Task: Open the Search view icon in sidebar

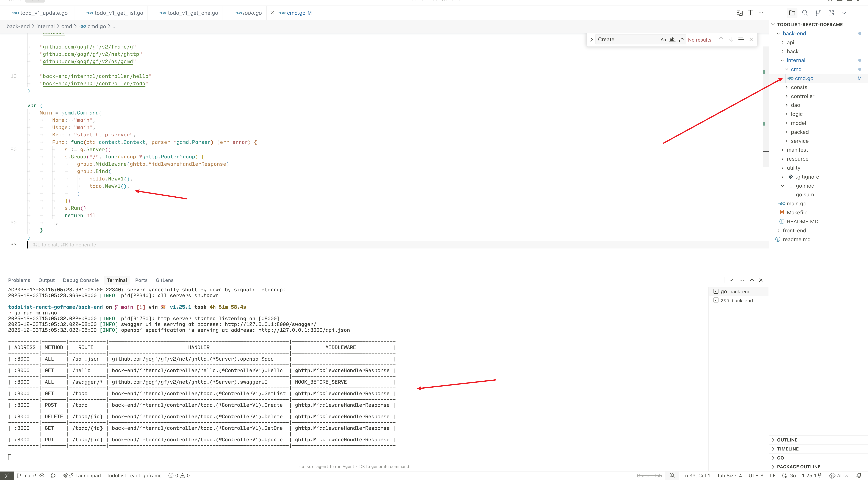Action: pos(805,13)
